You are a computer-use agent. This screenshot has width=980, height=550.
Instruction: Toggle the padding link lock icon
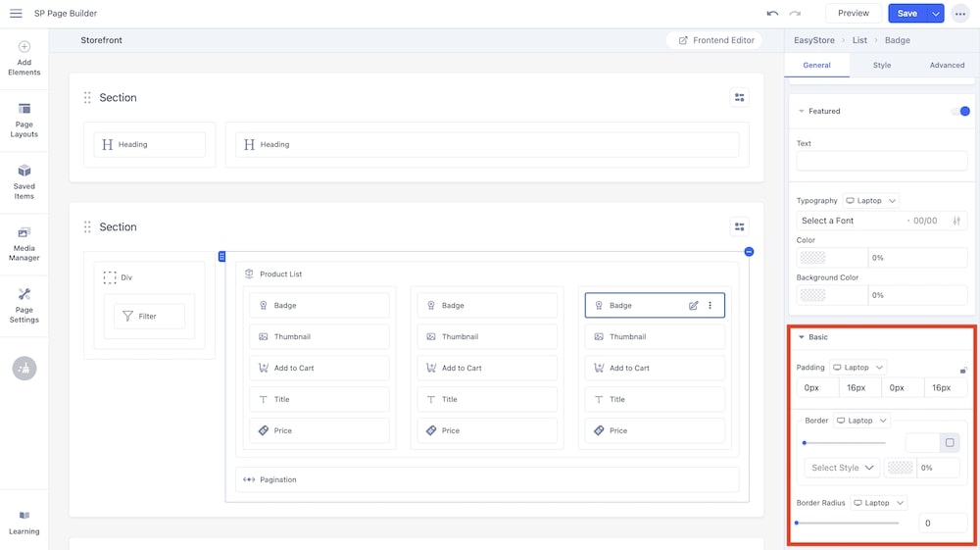pyautogui.click(x=962, y=370)
